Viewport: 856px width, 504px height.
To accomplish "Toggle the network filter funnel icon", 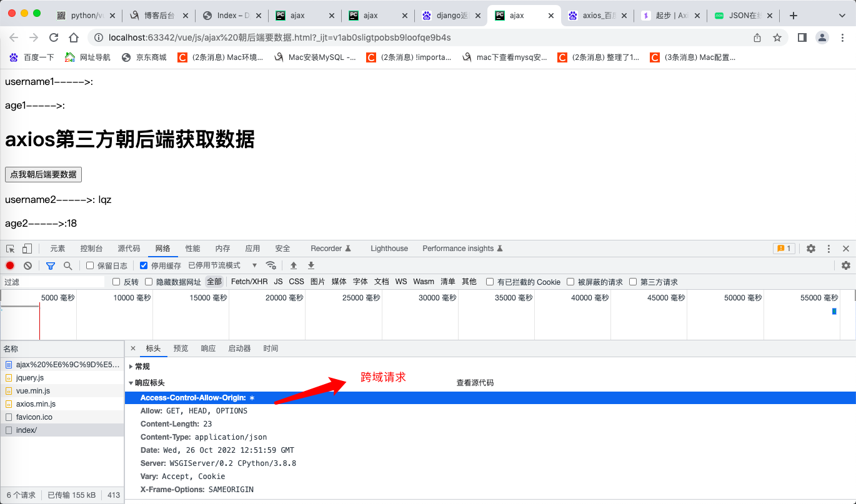I will coord(51,265).
